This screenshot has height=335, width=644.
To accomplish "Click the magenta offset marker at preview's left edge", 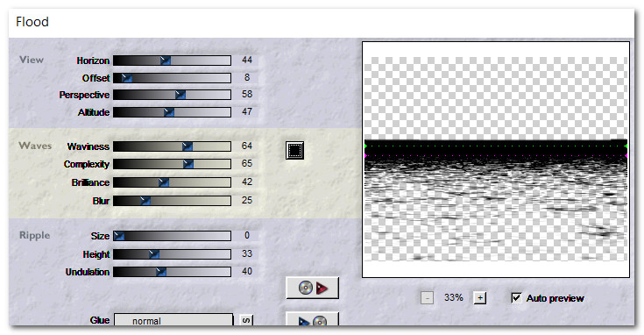I will 365,156.
